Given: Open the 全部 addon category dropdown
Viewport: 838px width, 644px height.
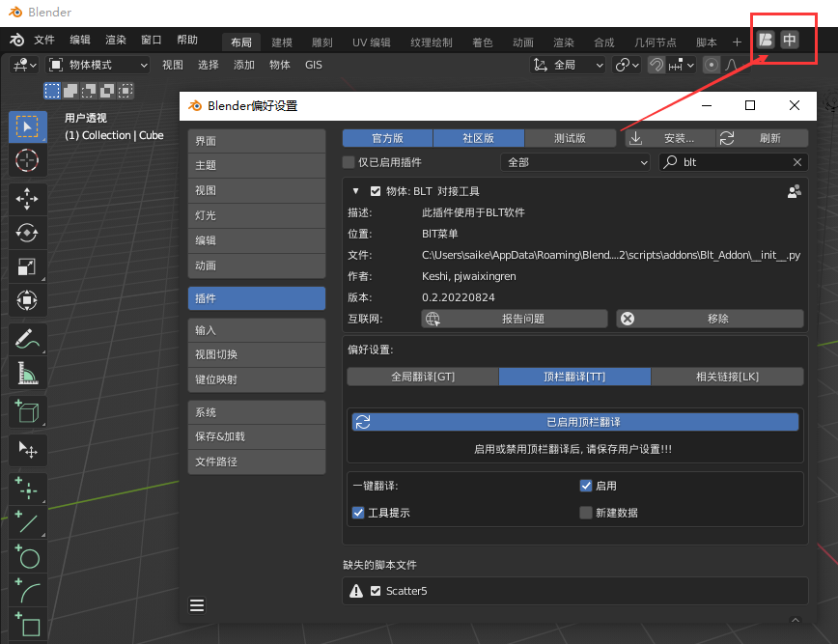Looking at the screenshot, I should (575, 162).
